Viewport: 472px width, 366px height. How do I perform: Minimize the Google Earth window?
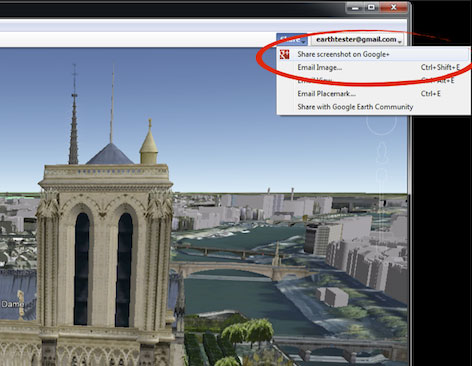(x=355, y=8)
